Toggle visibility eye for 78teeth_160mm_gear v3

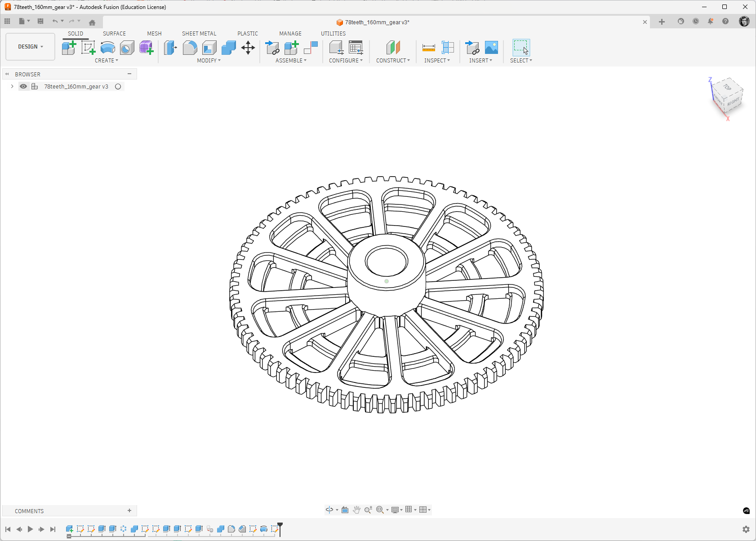[x=23, y=86]
